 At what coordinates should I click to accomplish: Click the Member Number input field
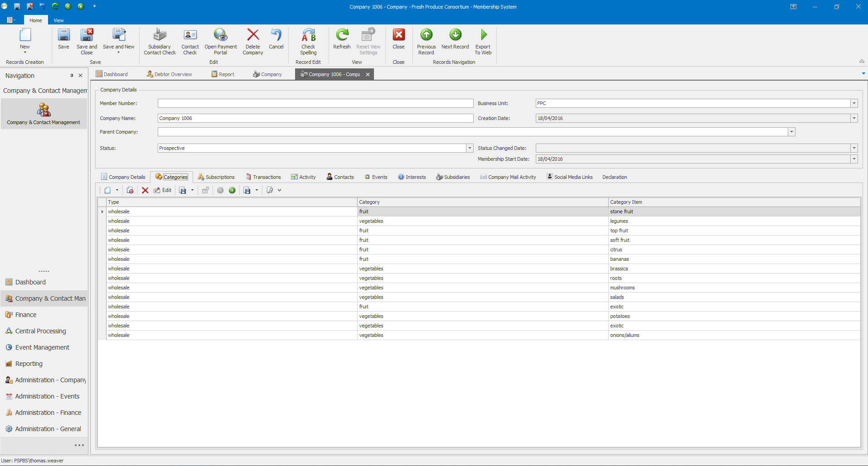315,103
